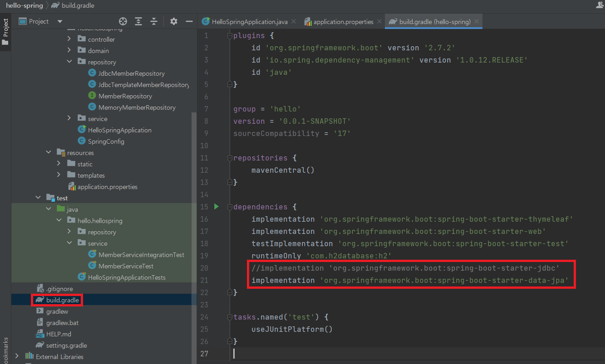The height and width of the screenshot is (364, 605).
Task: Click hello-spring in the breadcrumb bar
Action: click(25, 5)
